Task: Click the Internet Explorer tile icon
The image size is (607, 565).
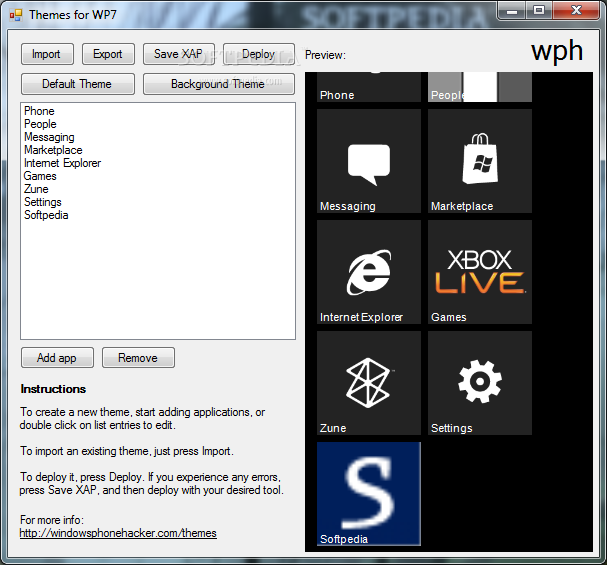Action: point(369,272)
